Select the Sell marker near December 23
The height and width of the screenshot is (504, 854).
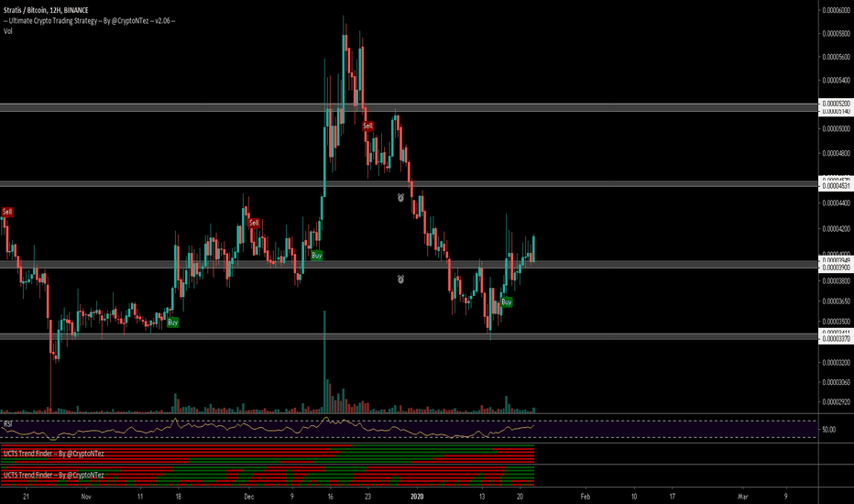click(368, 126)
